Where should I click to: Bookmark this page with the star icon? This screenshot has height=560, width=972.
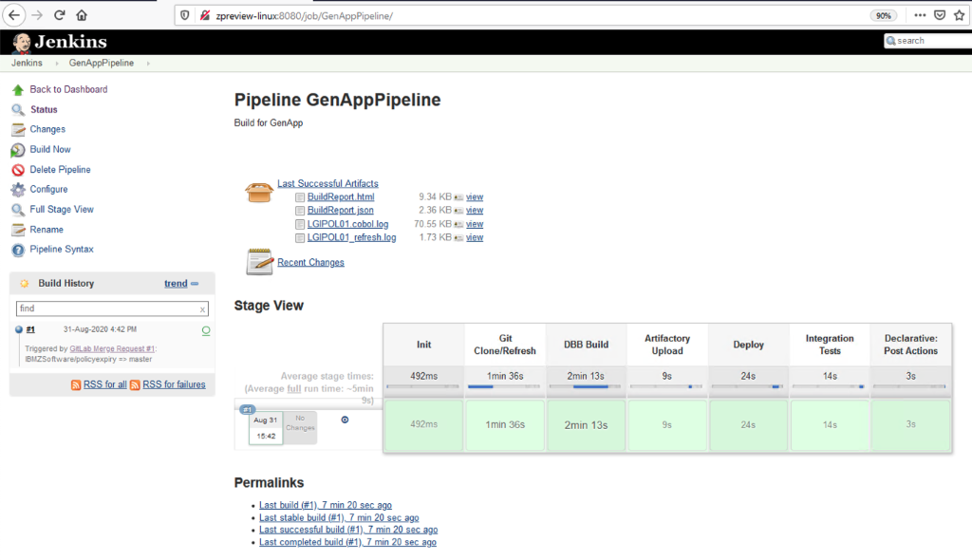coord(960,15)
